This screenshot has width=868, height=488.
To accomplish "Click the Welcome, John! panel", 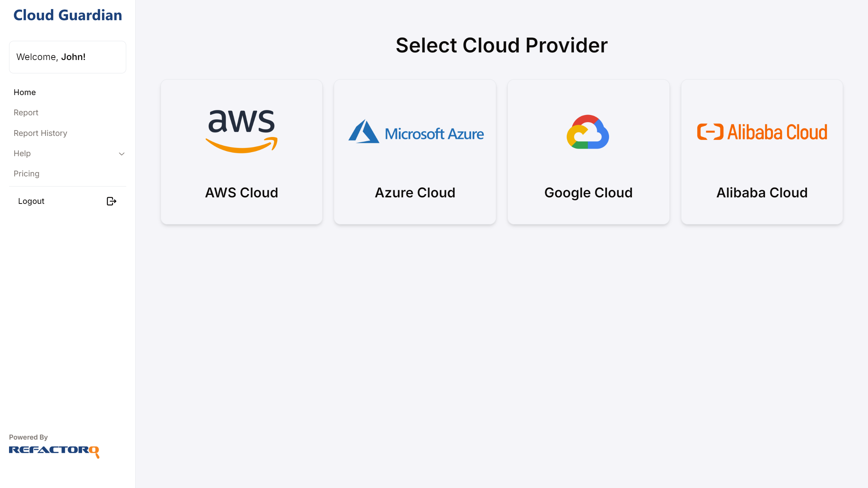I will click(x=68, y=57).
